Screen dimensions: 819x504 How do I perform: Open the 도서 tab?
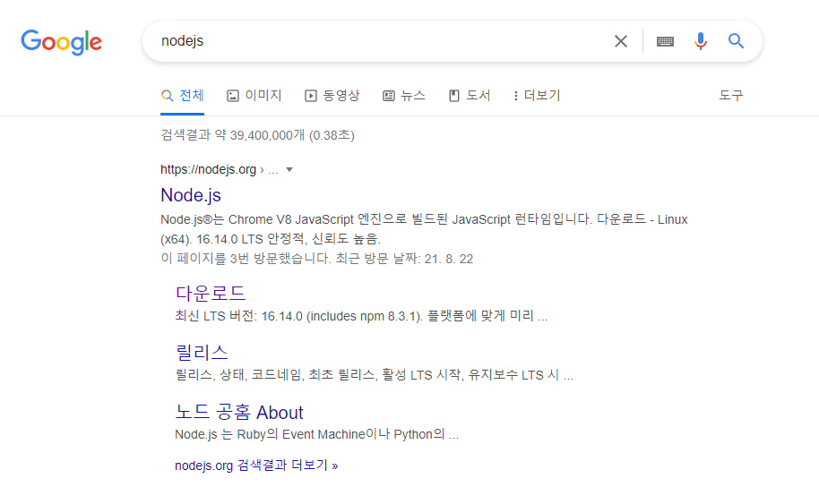coord(470,96)
